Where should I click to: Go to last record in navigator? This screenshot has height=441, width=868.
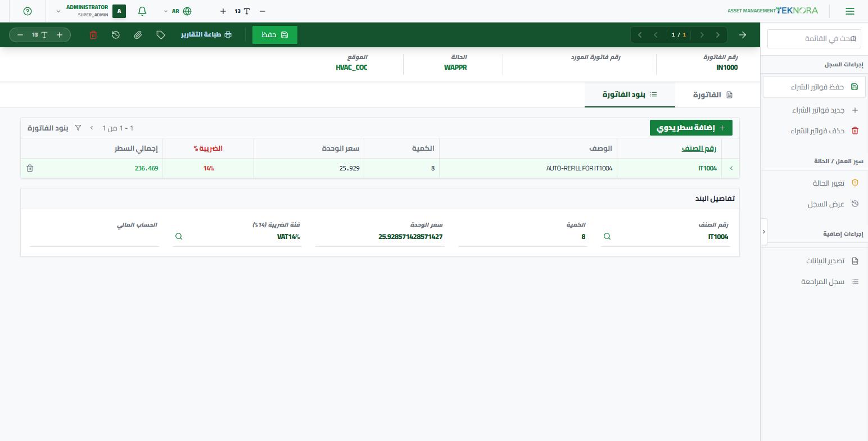coord(640,35)
